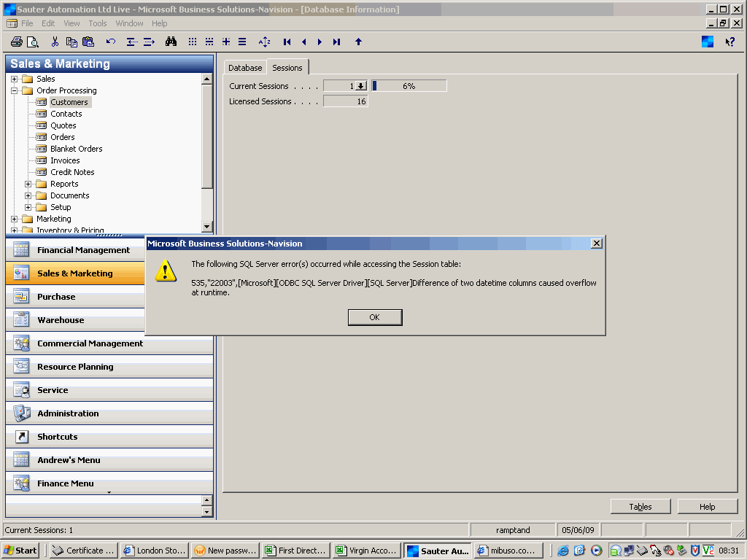
Task: Click the Decrease Indent toolbar icon
Action: point(132,42)
